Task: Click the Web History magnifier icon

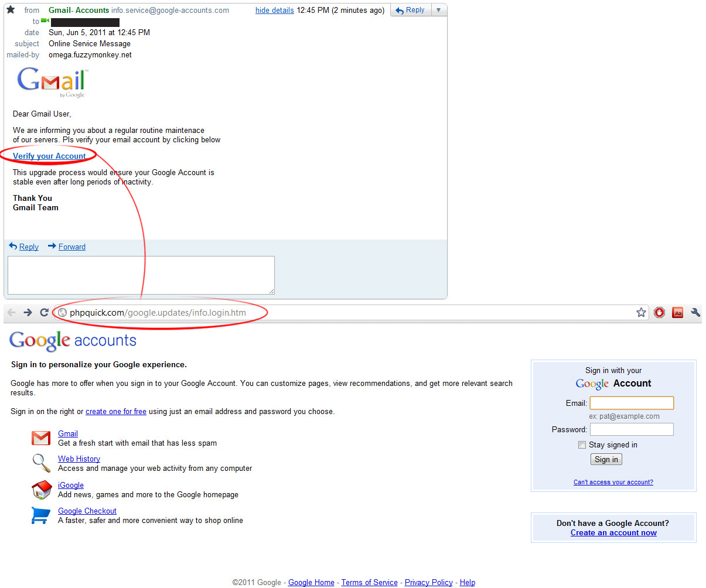Action: (41, 463)
